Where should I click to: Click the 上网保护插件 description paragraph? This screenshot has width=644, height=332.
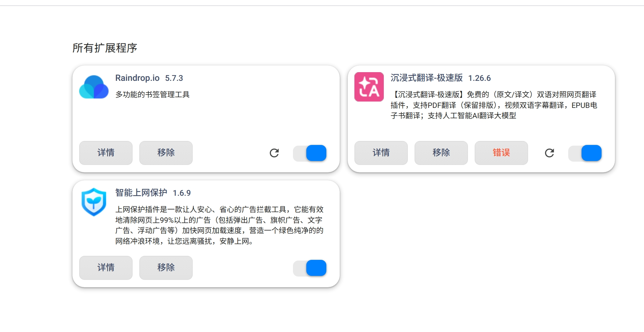219,225
